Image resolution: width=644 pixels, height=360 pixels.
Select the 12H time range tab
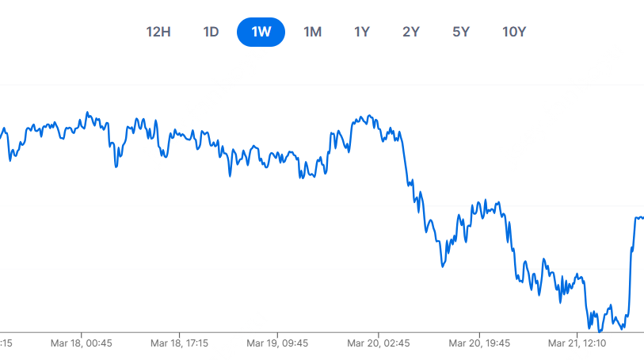(x=158, y=33)
